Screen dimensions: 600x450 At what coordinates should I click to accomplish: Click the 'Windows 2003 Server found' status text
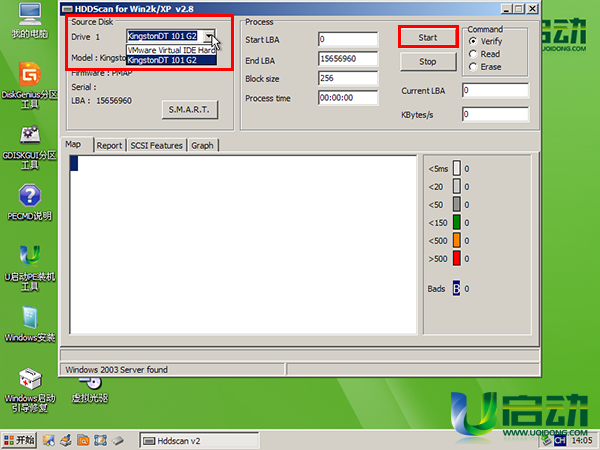click(117, 370)
